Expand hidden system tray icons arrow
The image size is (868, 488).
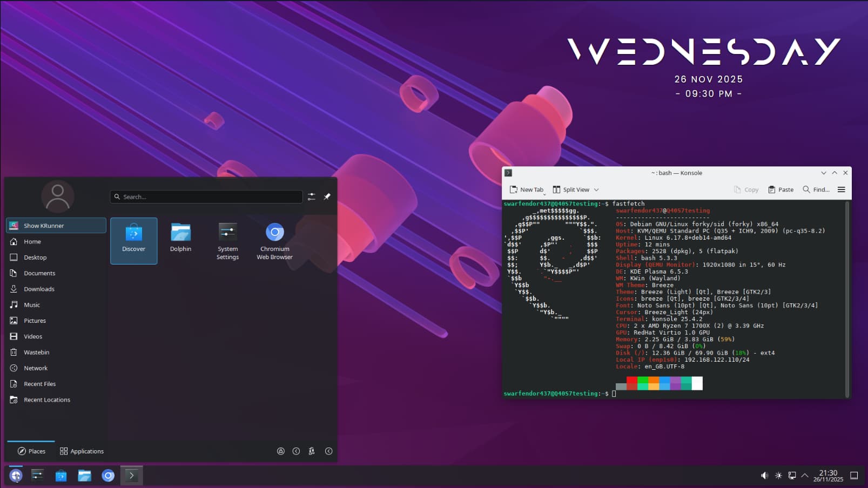(x=805, y=476)
